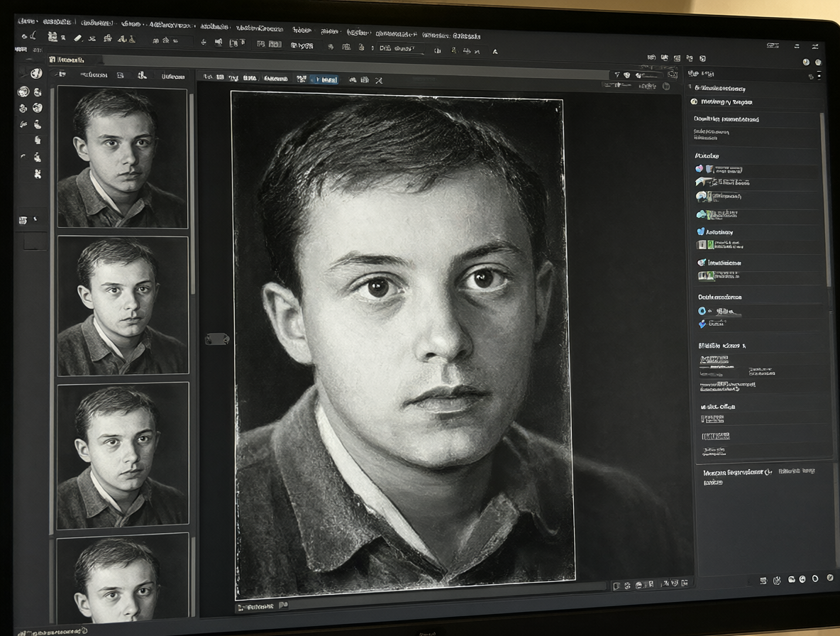Image resolution: width=840 pixels, height=636 pixels.
Task: Click the large portrait in the main canvas
Action: click(x=404, y=344)
